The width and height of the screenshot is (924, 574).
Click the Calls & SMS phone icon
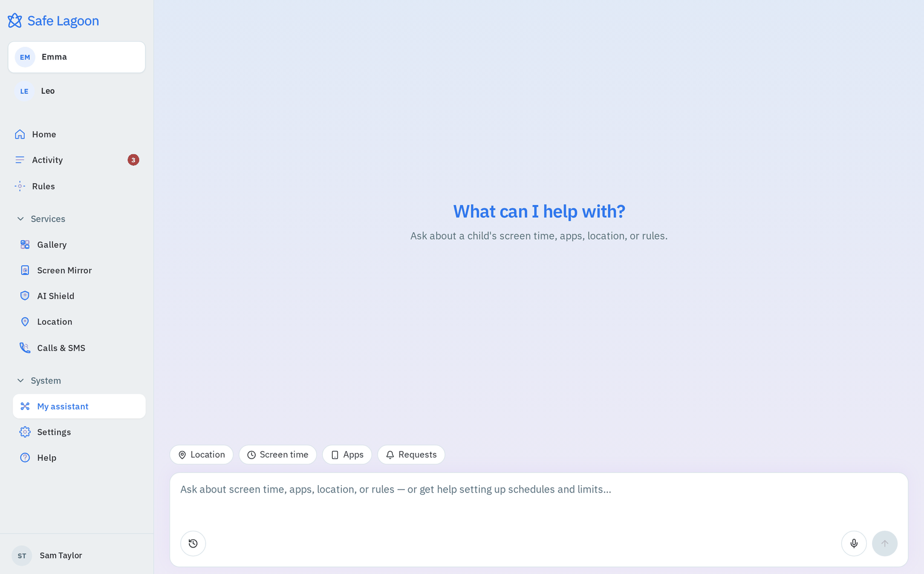point(25,348)
